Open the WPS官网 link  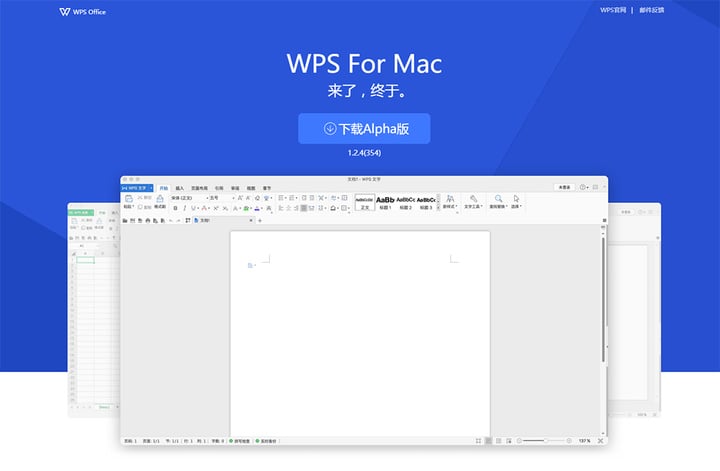(613, 10)
